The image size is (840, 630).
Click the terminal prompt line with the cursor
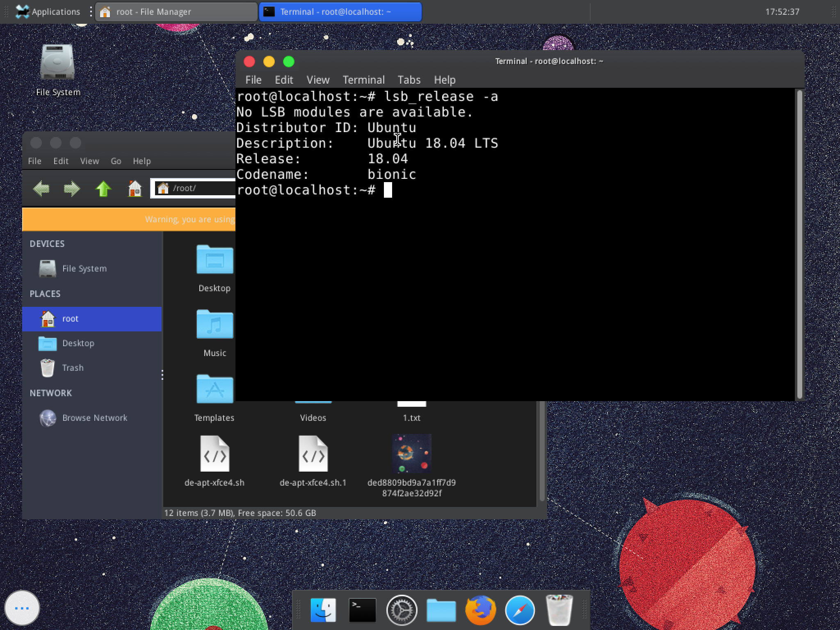[x=315, y=190]
